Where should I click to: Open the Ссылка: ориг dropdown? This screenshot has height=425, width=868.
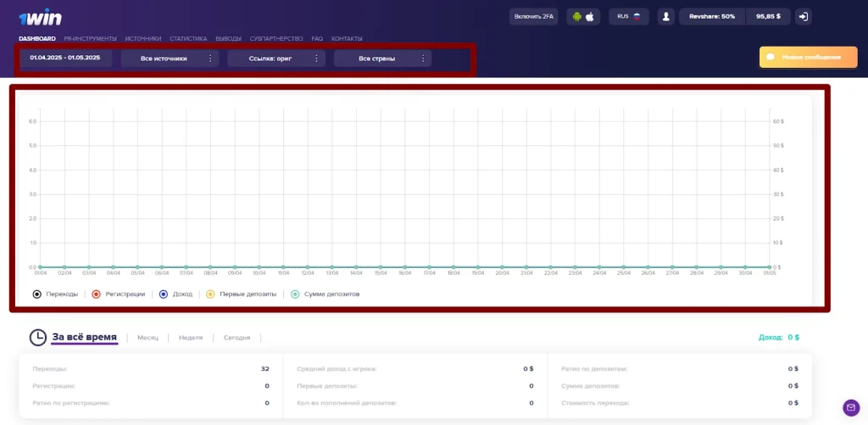276,59
